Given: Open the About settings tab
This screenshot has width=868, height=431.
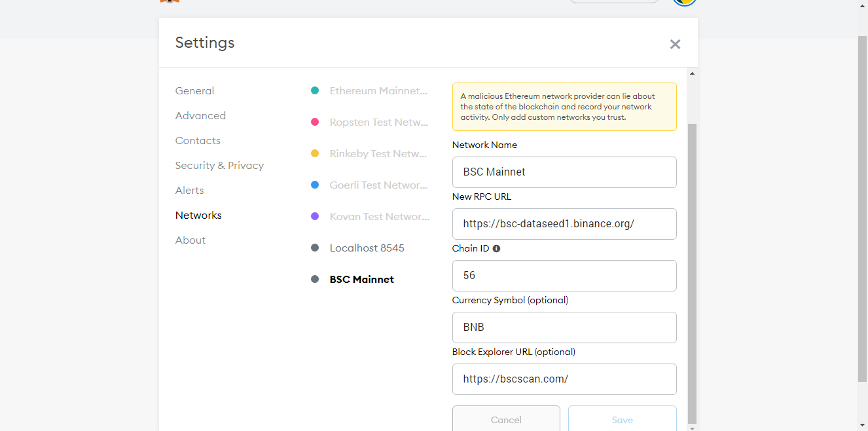Looking at the screenshot, I should coord(190,240).
